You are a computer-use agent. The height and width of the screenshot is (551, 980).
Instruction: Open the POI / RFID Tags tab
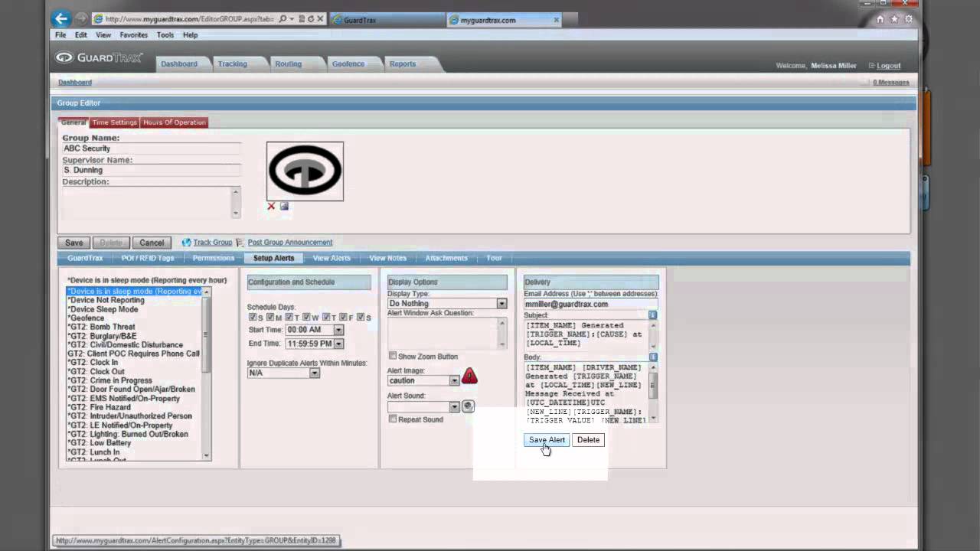pyautogui.click(x=148, y=258)
